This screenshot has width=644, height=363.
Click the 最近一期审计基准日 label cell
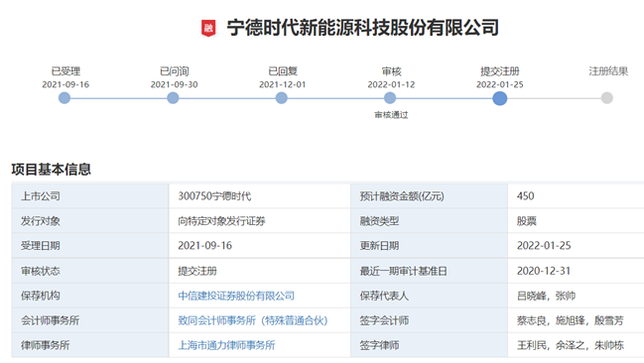pyautogui.click(x=430, y=271)
